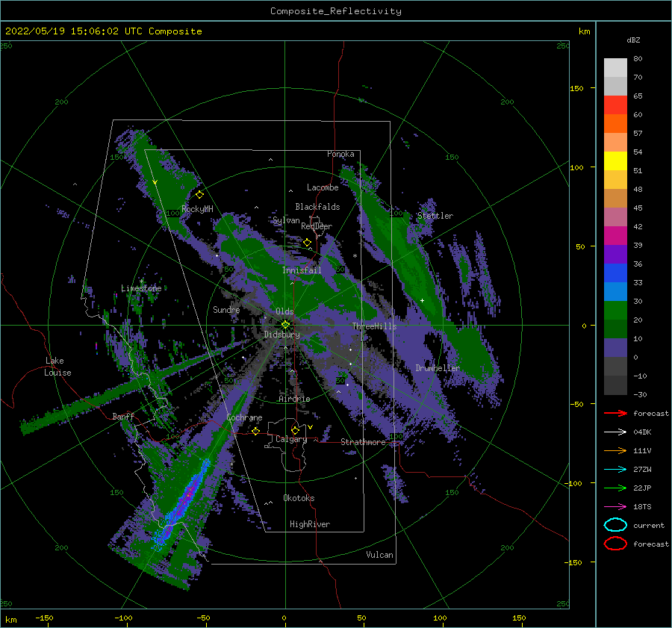Select the orange 111V arrow icon
Image resolution: width=672 pixels, height=628 pixels.
(615, 450)
